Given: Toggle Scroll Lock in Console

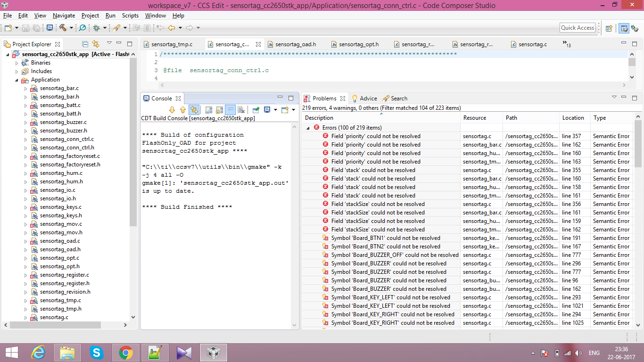Looking at the screenshot, I should 219,110.
